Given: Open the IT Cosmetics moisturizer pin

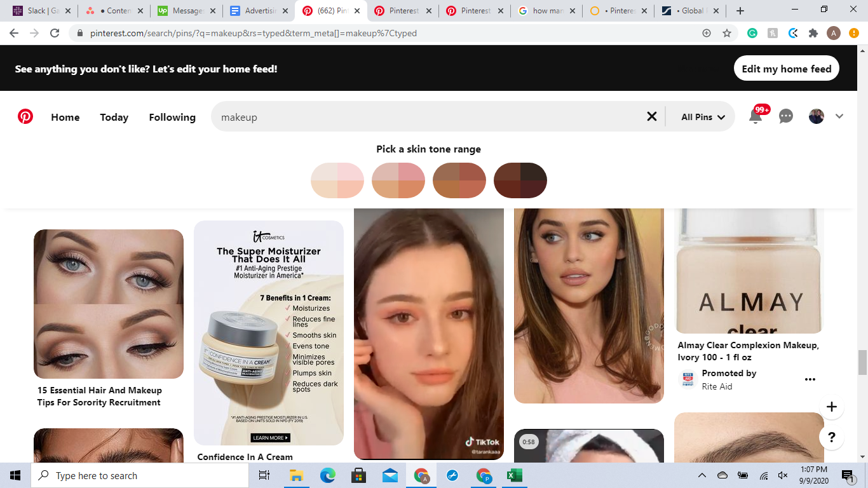Looking at the screenshot, I should [269, 333].
